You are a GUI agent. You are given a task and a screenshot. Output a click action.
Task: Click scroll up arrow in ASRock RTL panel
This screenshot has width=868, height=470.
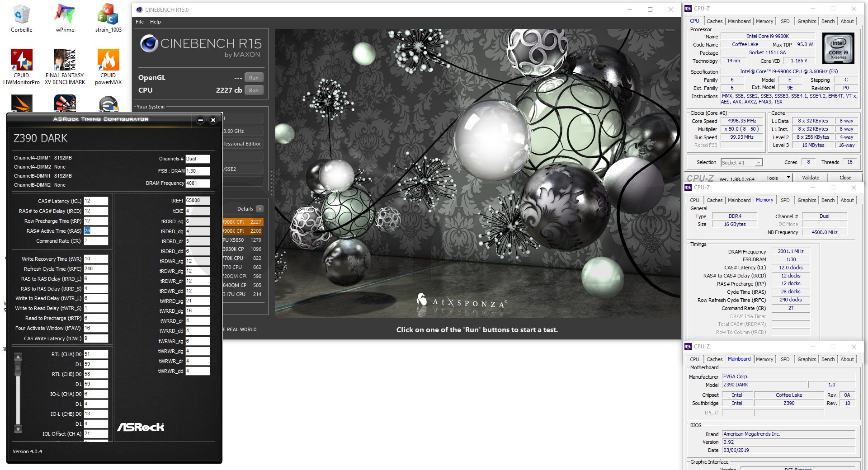click(x=18, y=357)
